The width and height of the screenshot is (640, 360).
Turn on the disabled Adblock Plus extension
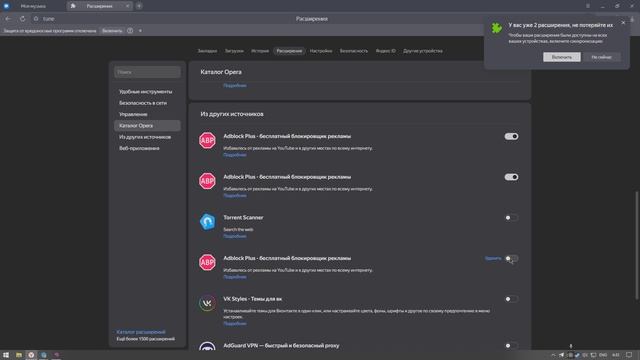[511, 258]
